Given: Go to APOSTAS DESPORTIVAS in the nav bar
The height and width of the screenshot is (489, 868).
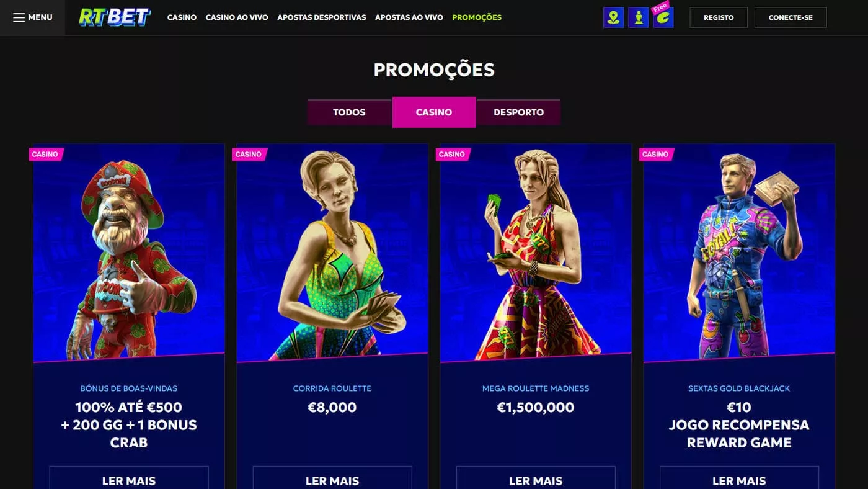Looking at the screenshot, I should (x=322, y=17).
